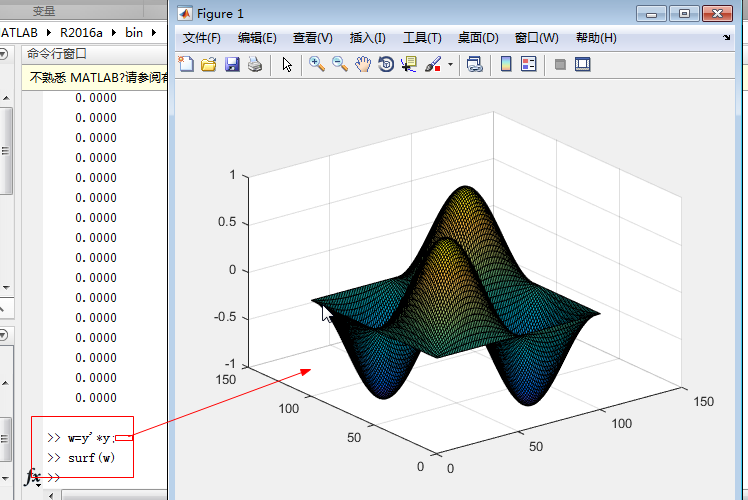This screenshot has width=748, height=500.
Task: Enable the Rotate 3D tool
Action: 385,64
